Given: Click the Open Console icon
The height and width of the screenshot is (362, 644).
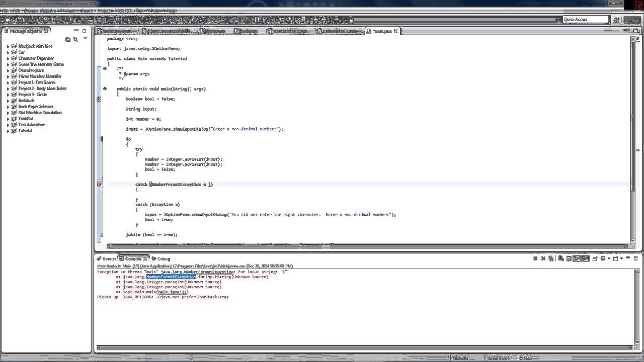Looking at the screenshot, I should pos(615,258).
